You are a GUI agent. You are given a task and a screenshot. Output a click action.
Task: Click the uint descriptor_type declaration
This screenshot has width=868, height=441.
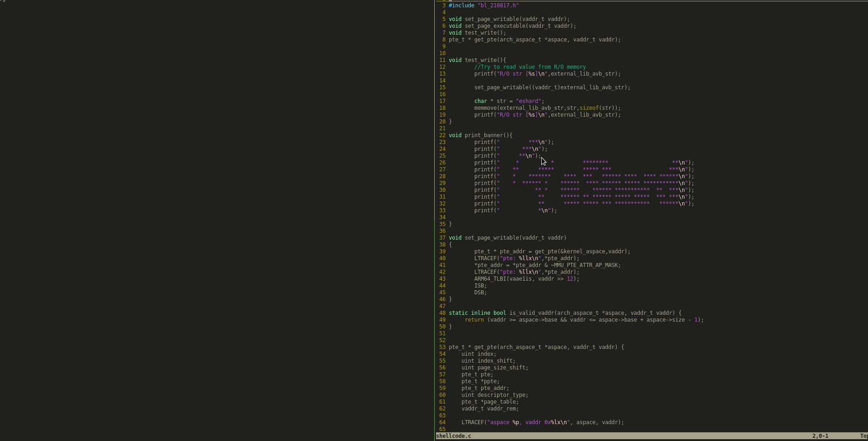click(494, 395)
